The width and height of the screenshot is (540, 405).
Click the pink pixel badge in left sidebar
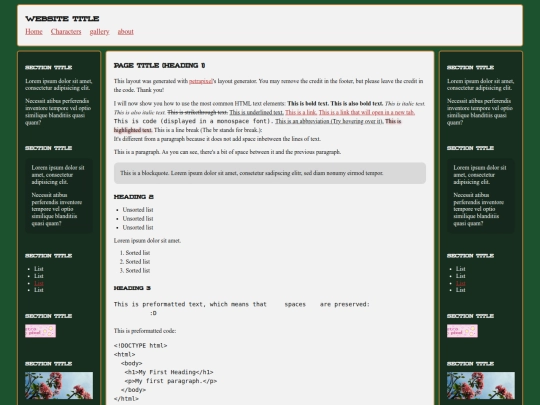[x=40, y=331]
